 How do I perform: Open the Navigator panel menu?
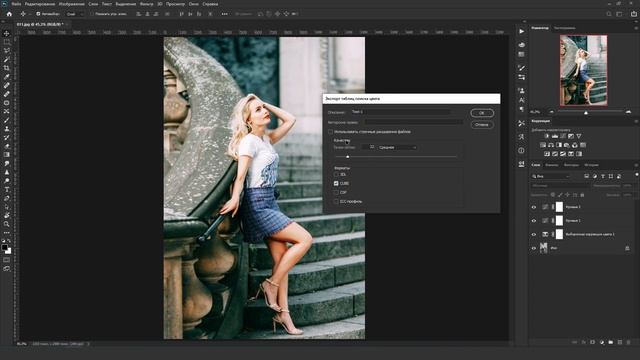tap(636, 28)
